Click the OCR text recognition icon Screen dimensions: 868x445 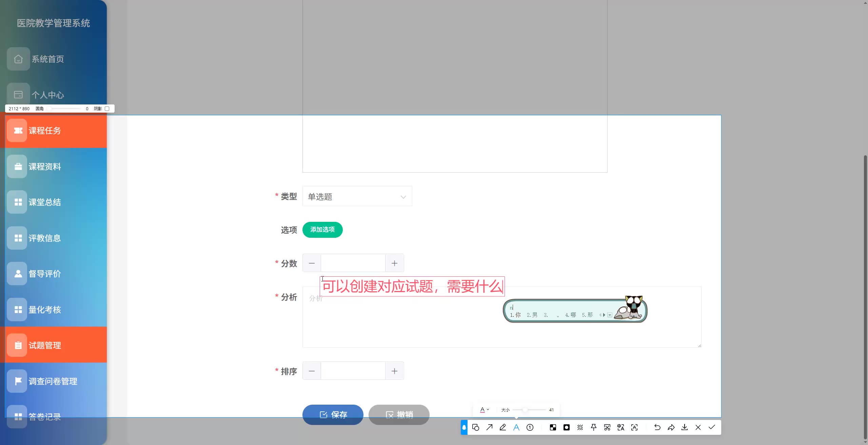(x=634, y=427)
